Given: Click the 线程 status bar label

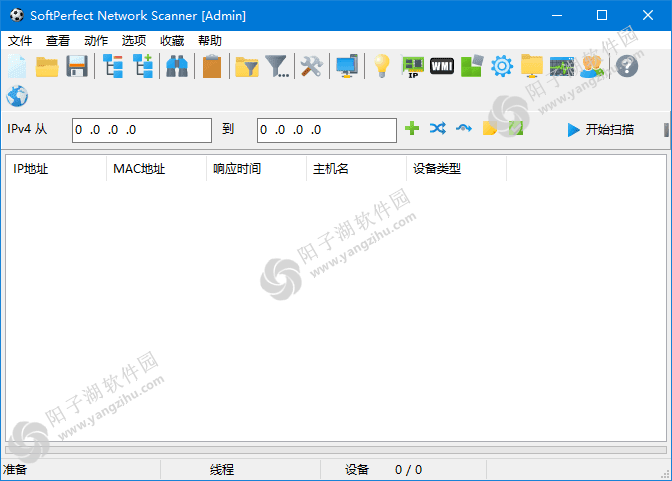Looking at the screenshot, I should (222, 470).
